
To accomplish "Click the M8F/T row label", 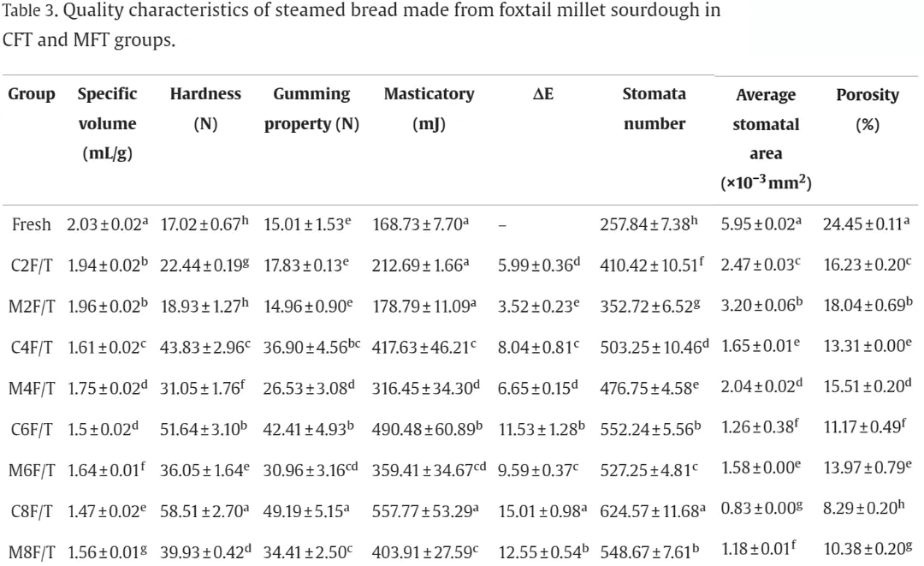I will click(x=32, y=552).
